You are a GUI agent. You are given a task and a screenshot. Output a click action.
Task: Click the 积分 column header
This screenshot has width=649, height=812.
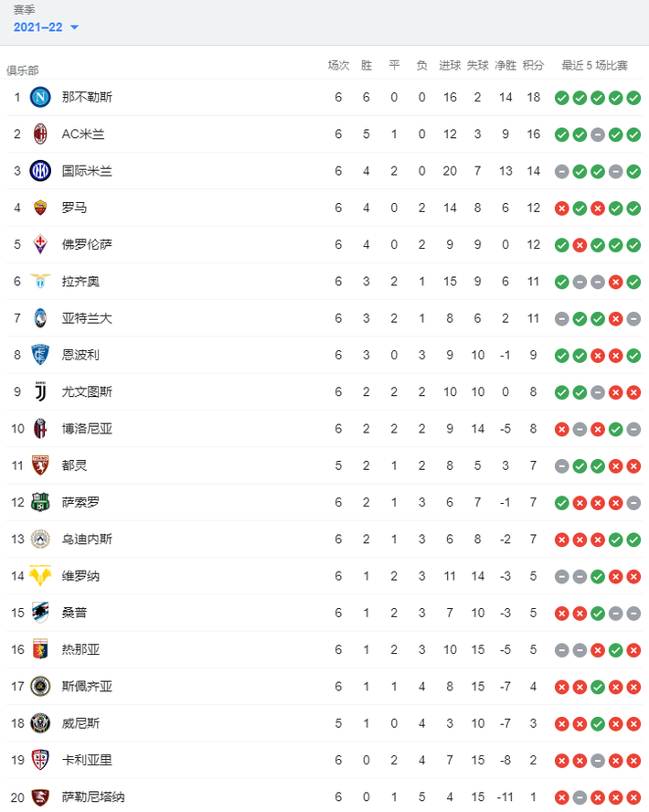click(x=533, y=65)
